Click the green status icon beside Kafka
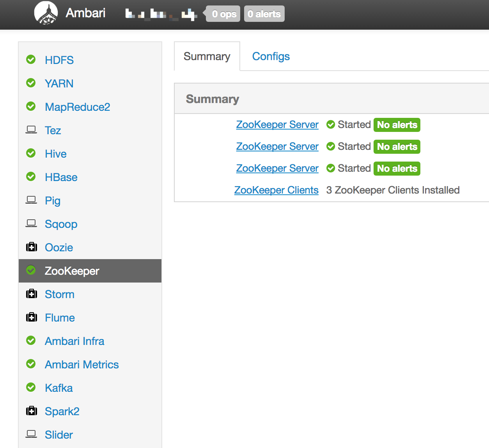 point(31,387)
